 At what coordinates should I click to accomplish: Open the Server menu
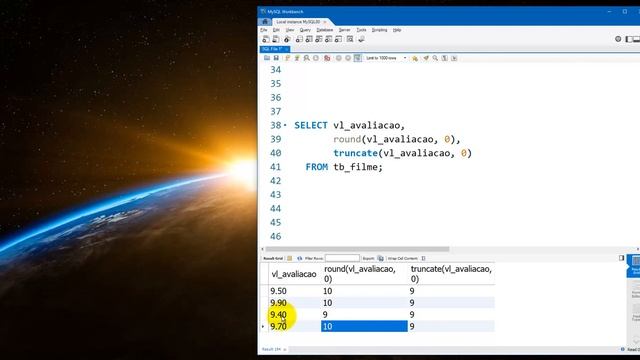[x=344, y=30]
